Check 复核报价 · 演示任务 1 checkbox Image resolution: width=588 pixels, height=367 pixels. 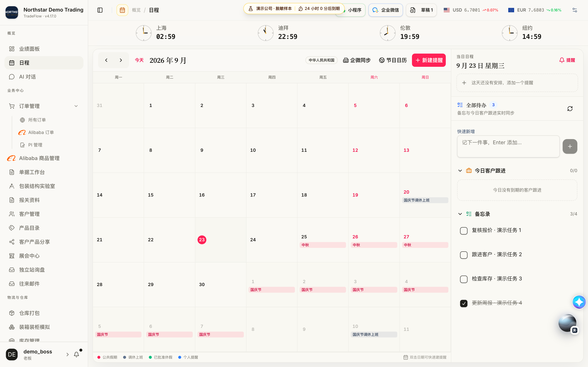(x=464, y=231)
